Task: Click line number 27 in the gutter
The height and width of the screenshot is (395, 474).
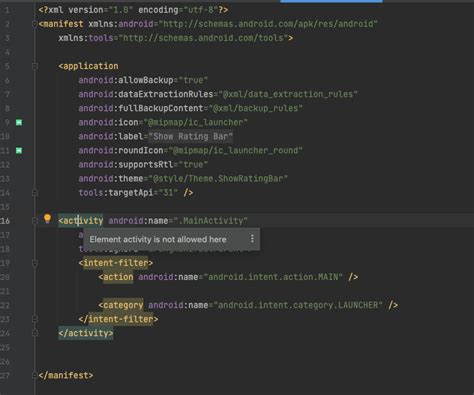Action: click(x=5, y=376)
